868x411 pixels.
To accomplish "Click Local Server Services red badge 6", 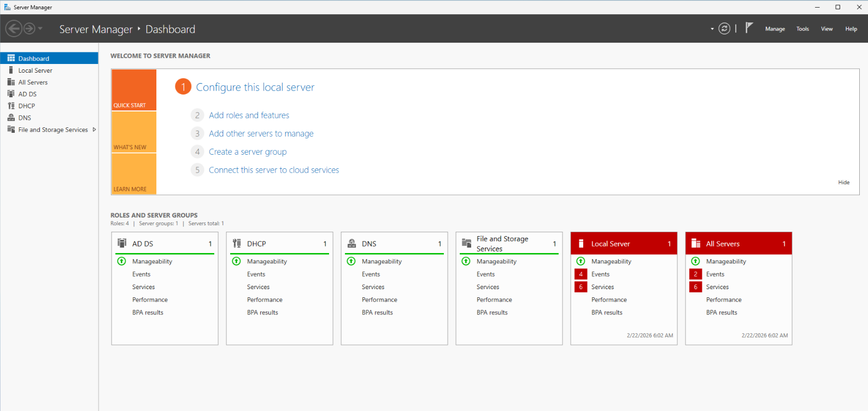I will [581, 287].
